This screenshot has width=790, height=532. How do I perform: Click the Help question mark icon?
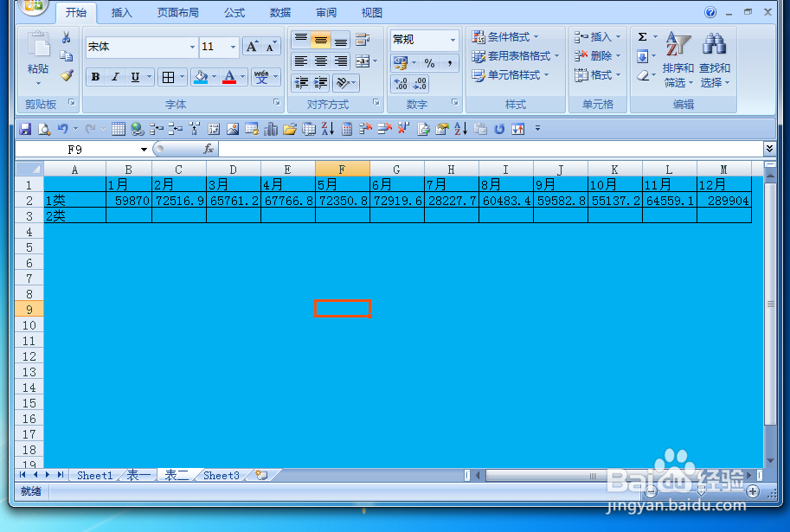tap(710, 13)
